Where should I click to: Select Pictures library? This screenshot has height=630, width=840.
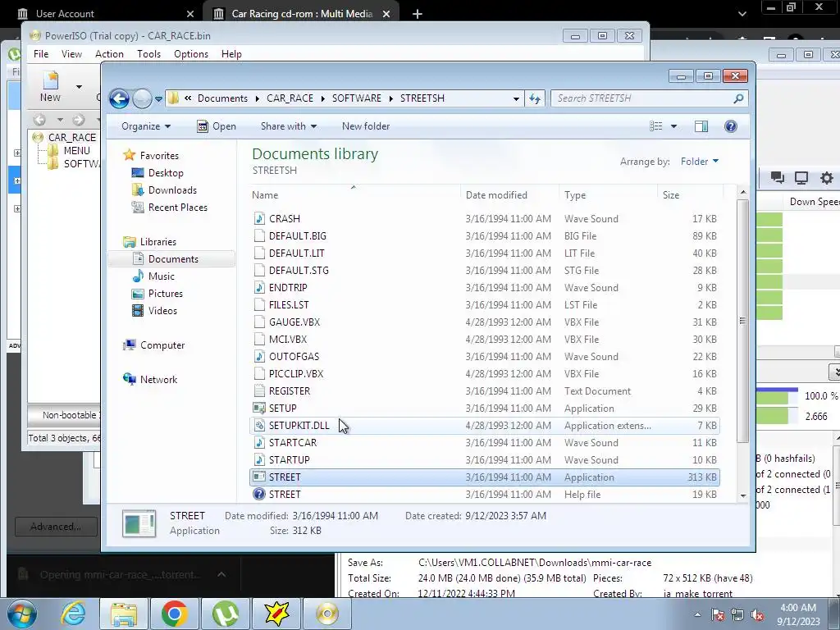[165, 294]
